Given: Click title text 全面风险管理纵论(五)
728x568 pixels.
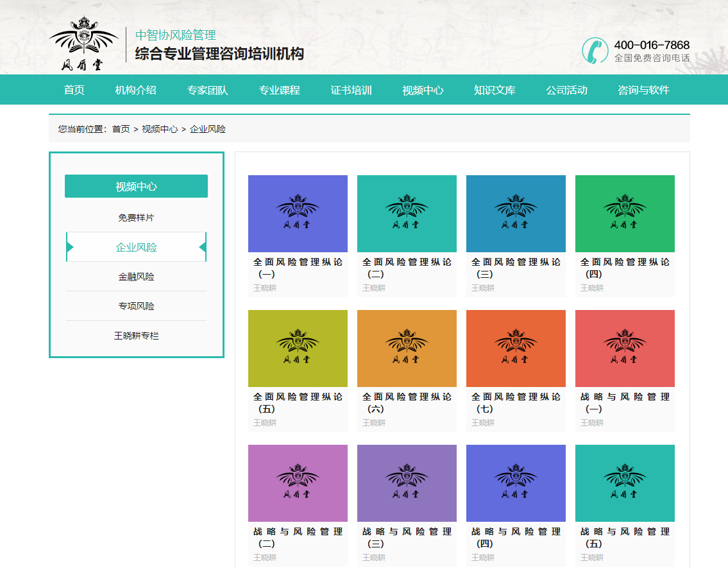Looking at the screenshot, I should 298,402.
